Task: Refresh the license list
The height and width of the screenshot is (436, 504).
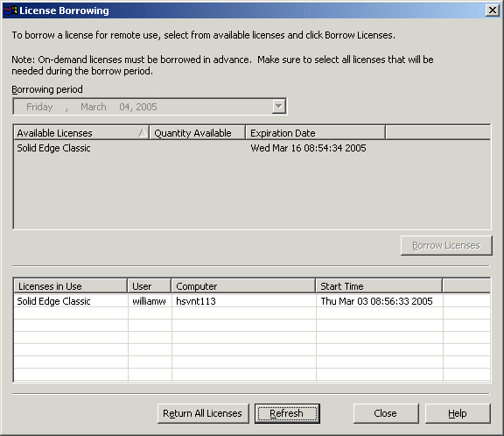Action: point(287,413)
